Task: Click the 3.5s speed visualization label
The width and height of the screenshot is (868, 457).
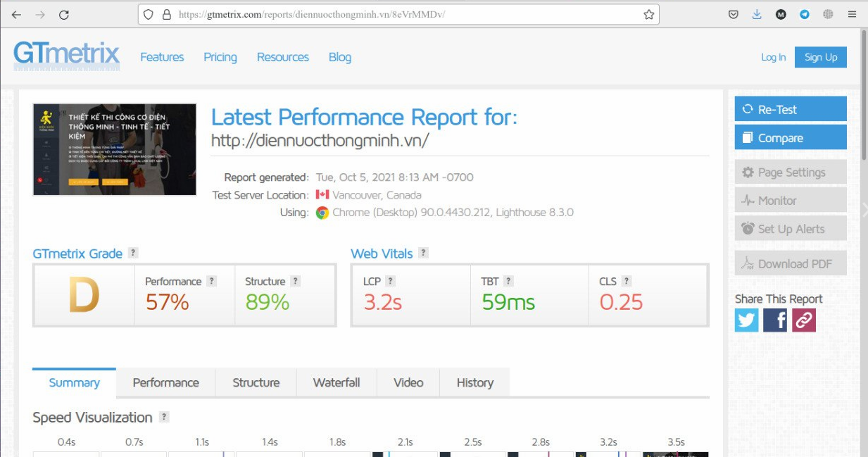Action: pyautogui.click(x=676, y=442)
